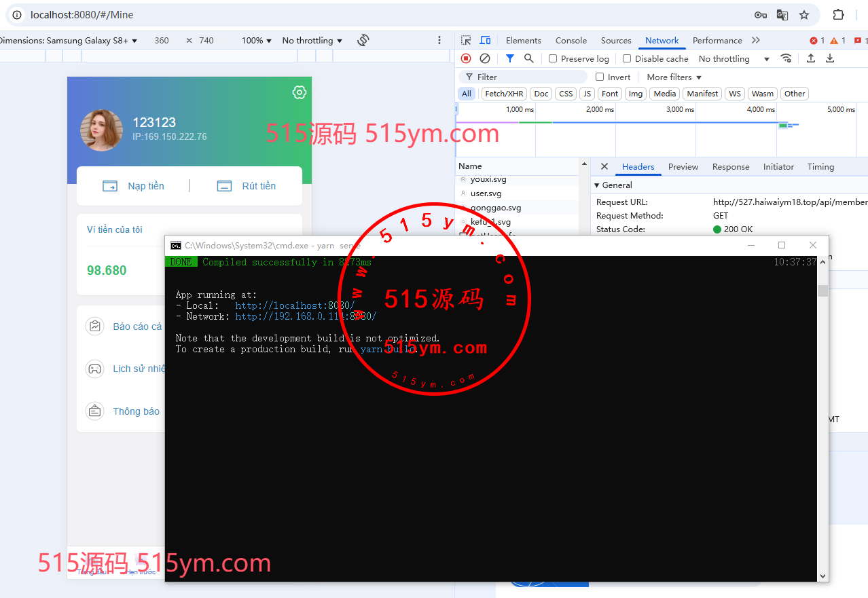
Task: Click the rotate device orientation icon
Action: [363, 40]
